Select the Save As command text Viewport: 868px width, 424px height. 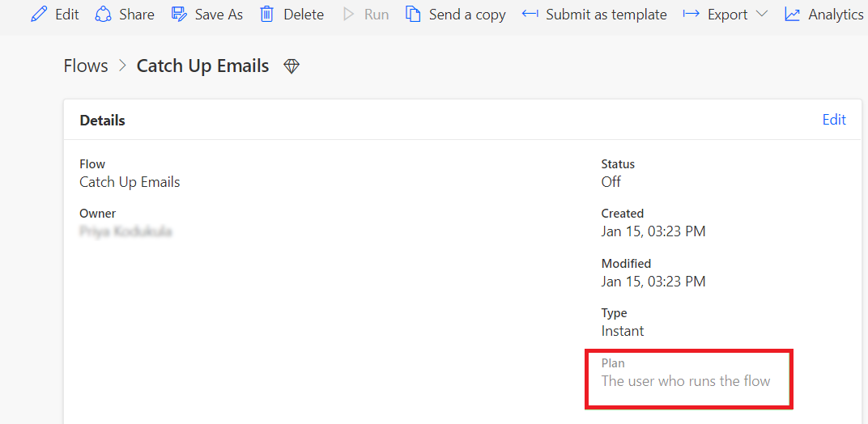[x=219, y=15]
